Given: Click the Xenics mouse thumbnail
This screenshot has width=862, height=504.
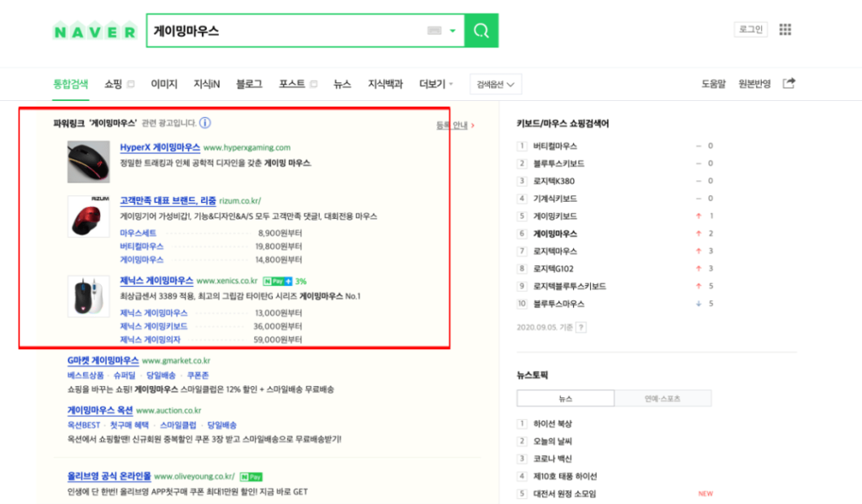Looking at the screenshot, I should pos(88,296).
